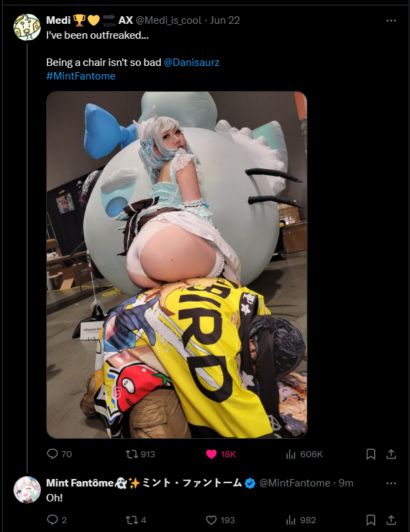Bookmark Mint Fantôme's reply
Viewport: 410px width, 532px height.
[371, 520]
